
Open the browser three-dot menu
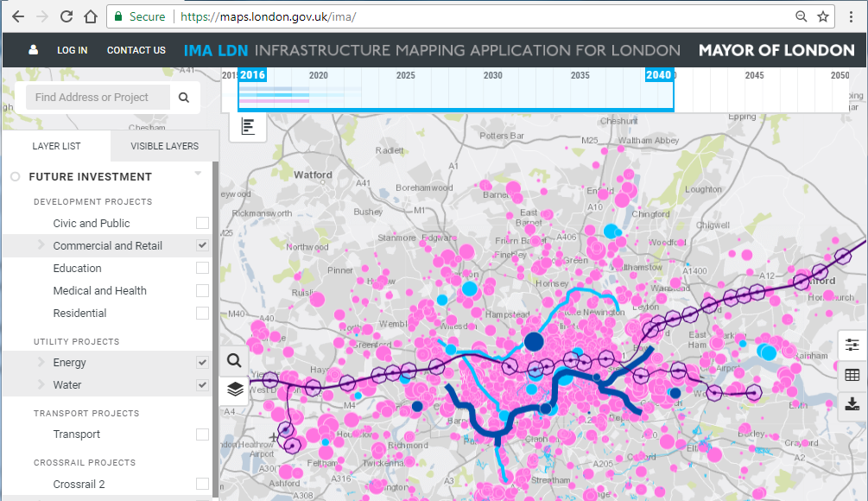click(x=852, y=16)
